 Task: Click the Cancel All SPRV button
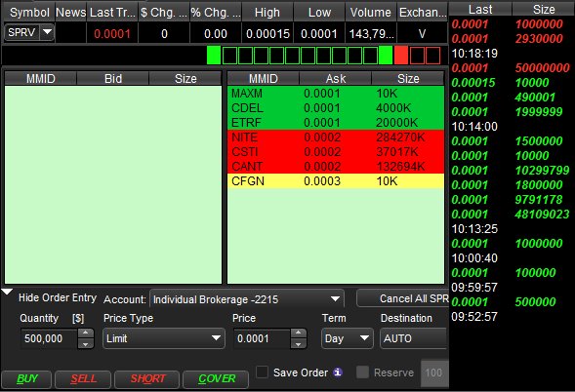(402, 298)
